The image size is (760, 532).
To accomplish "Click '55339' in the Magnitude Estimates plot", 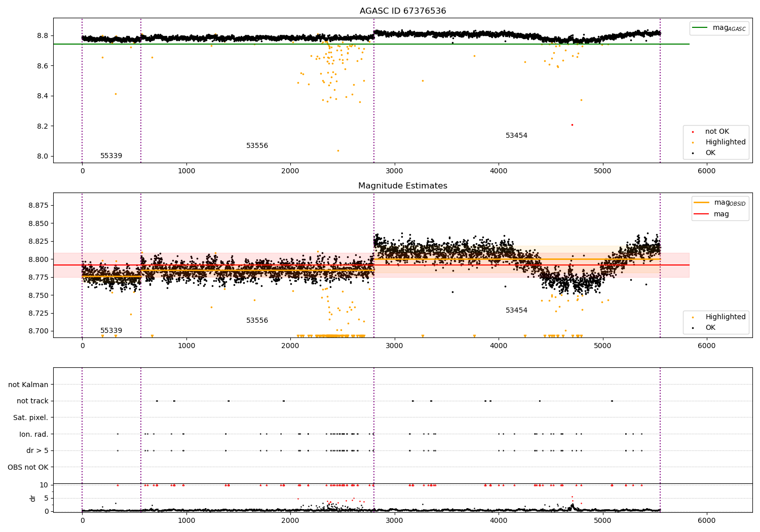I will [x=111, y=331].
